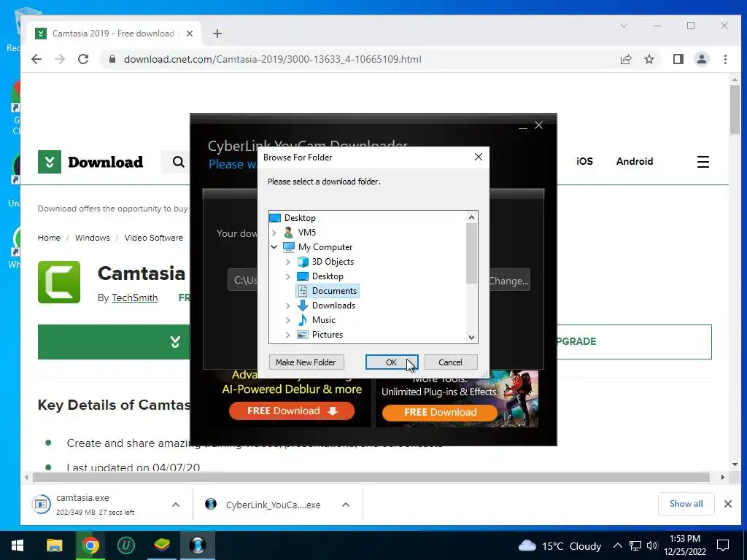The image size is (747, 560).
Task: Expand the VM5 tree node
Action: 274,233
